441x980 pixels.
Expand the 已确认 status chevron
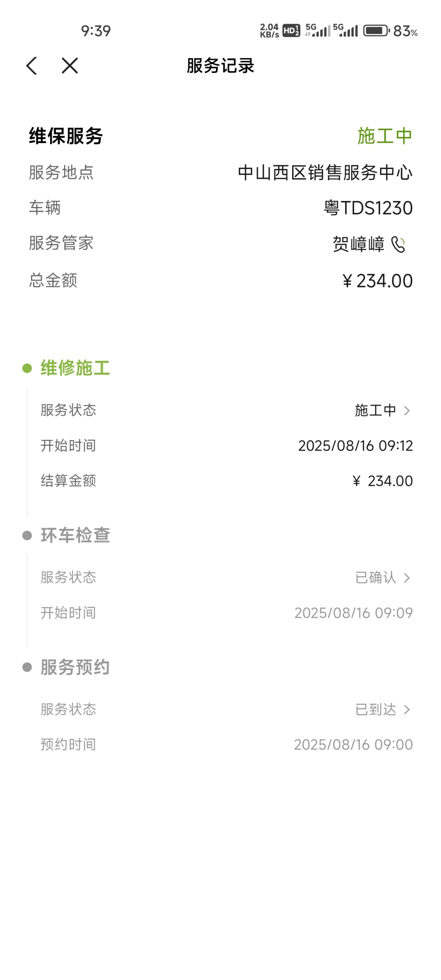(x=407, y=578)
